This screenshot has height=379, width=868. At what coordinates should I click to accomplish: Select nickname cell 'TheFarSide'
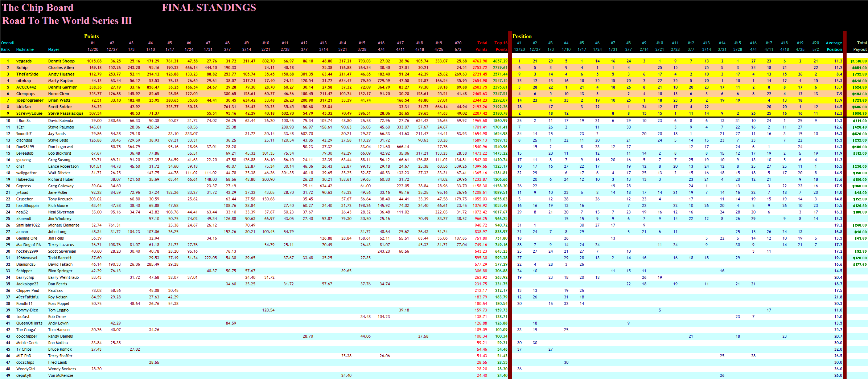[x=27, y=74]
